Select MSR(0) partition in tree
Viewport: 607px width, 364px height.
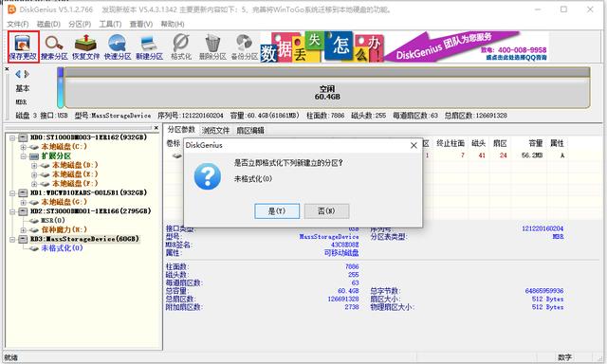coord(53,221)
